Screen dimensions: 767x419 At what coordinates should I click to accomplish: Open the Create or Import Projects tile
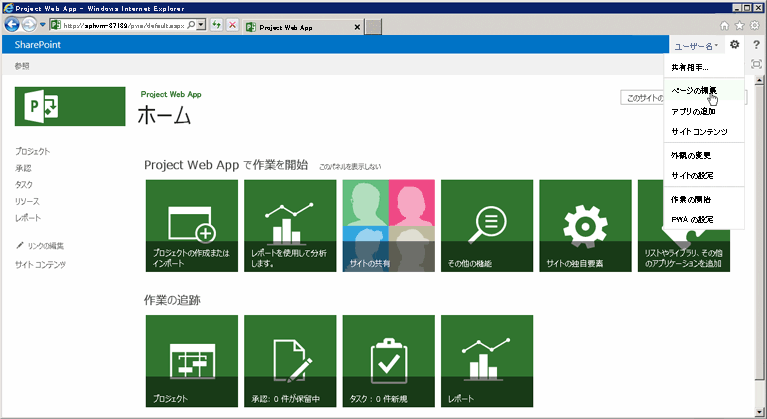[x=192, y=225]
